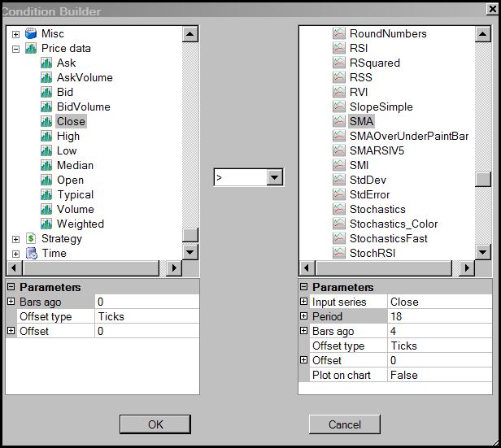Expand the Strategy tree node
This screenshot has height=448, width=501.
[15, 239]
